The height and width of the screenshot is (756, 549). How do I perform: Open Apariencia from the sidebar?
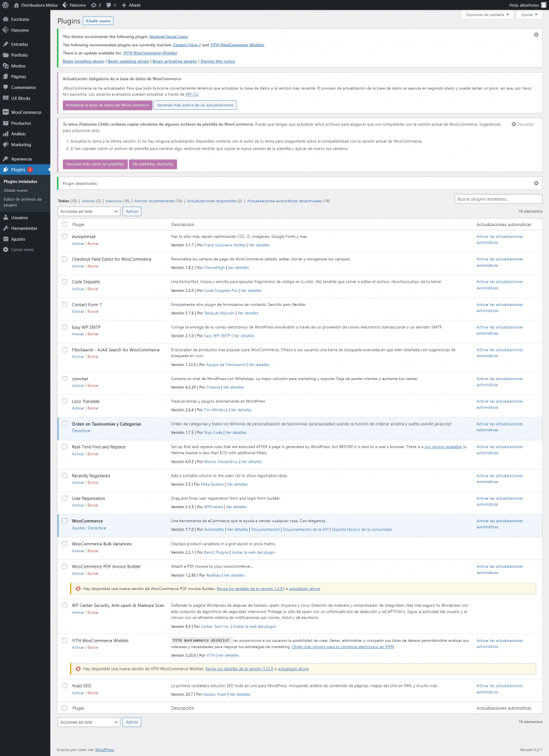[x=21, y=159]
